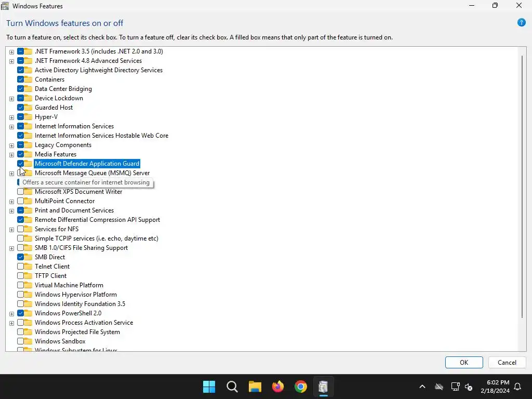Dismiss the dialog with Cancel
Viewport: 532px width, 399px height.
click(507, 362)
